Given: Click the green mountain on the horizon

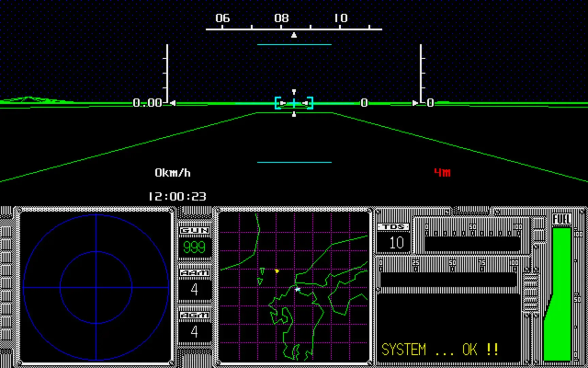Looking at the screenshot, I should [x=29, y=100].
